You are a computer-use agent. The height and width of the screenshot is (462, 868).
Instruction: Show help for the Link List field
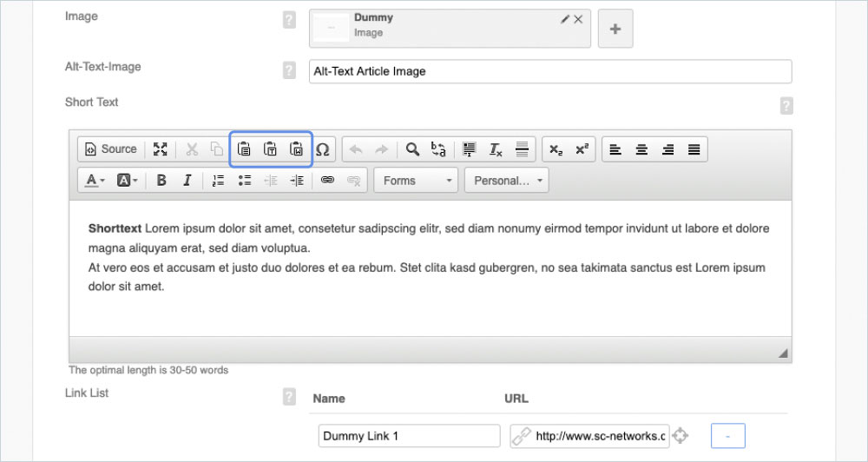[289, 397]
